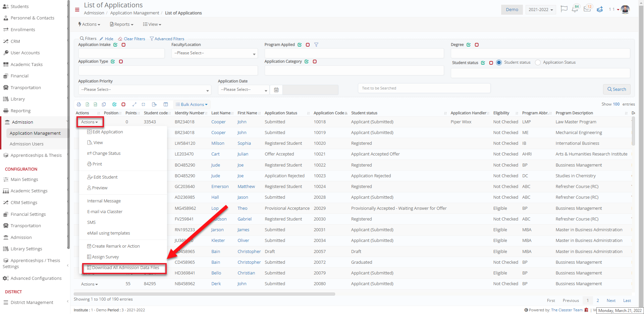
Task: Open Admission Users in sidebar
Action: [x=26, y=144]
